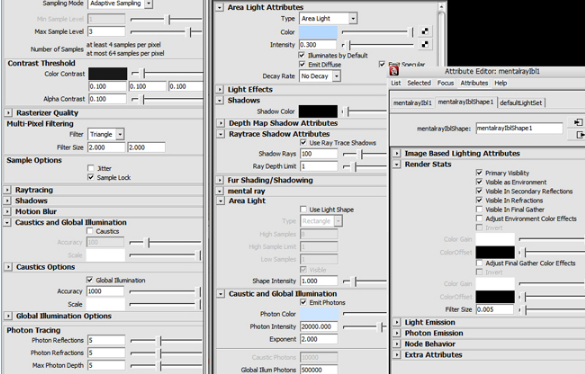Click the black Shadow Color swatch
This screenshot has height=374, width=585.
[318, 111]
